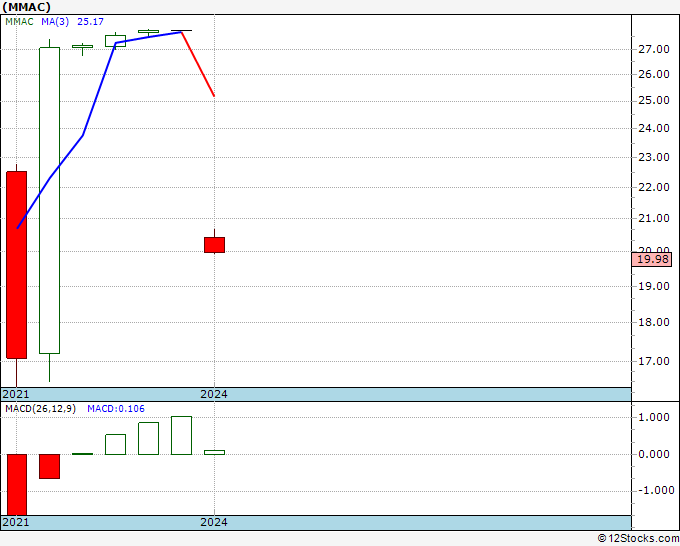Click the 18.00 price axis label

(x=654, y=322)
